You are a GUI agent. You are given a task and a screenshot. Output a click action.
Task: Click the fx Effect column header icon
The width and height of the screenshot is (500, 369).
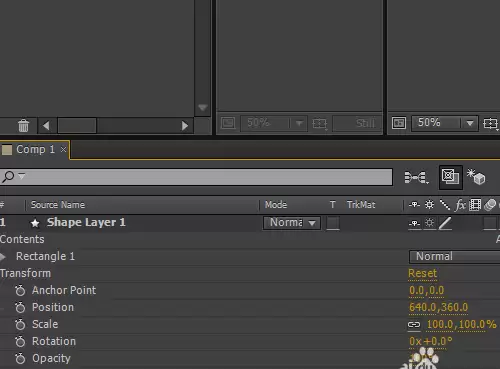460,205
